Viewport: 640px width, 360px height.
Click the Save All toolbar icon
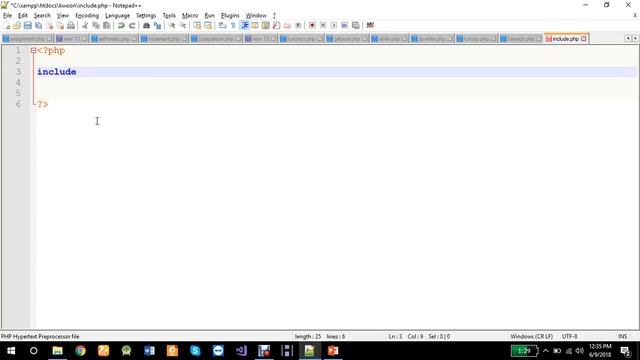pyautogui.click(x=38, y=25)
